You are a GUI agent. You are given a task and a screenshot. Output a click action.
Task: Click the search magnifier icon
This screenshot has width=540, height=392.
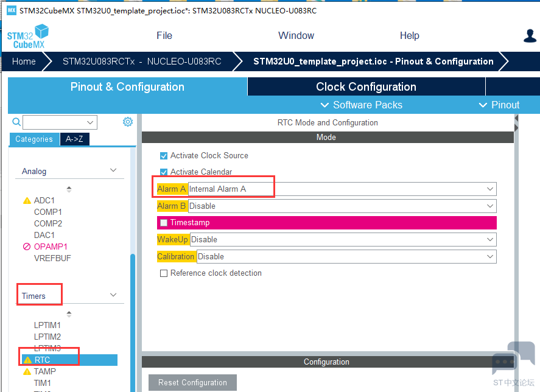tap(16, 122)
